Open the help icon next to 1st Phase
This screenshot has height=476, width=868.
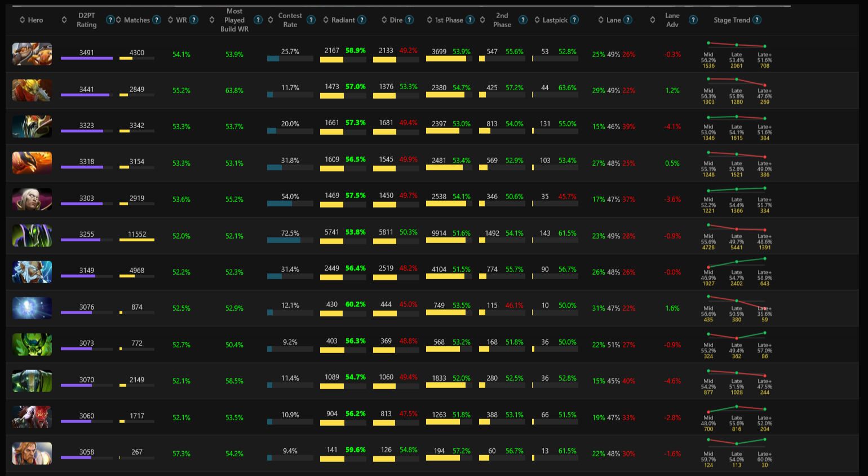click(x=470, y=20)
